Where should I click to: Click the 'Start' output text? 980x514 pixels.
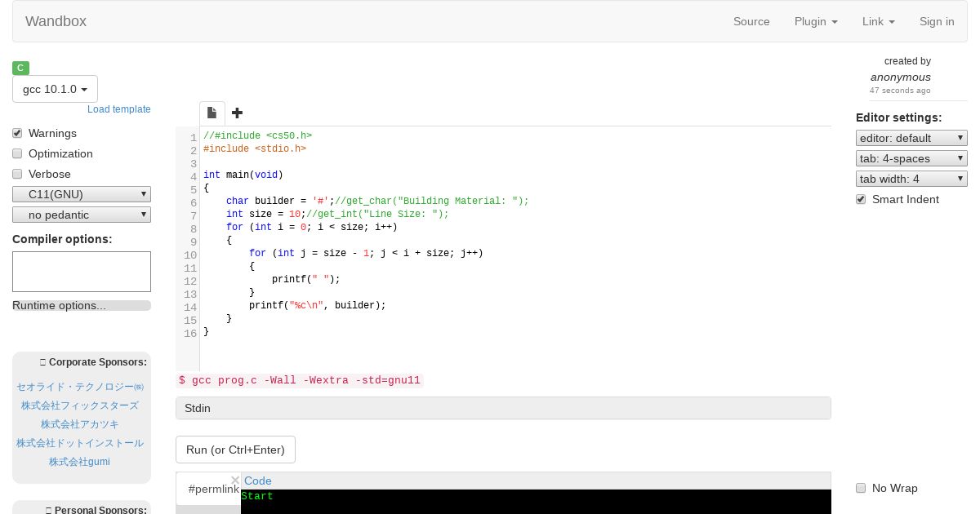[x=257, y=496]
